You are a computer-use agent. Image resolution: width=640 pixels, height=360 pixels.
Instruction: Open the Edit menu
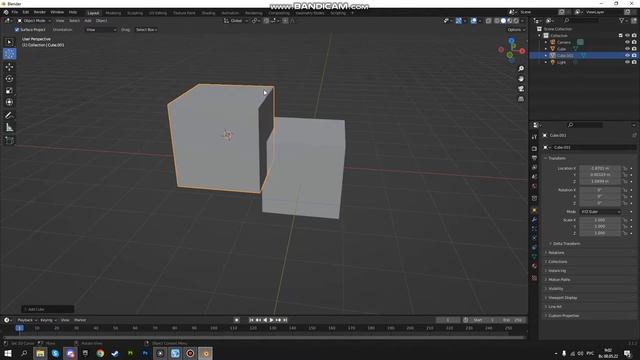26,12
